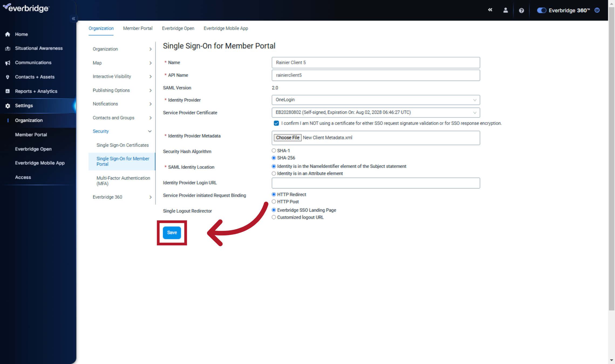615x364 pixels.
Task: Select the Communications megaphone icon
Action: tap(7, 63)
